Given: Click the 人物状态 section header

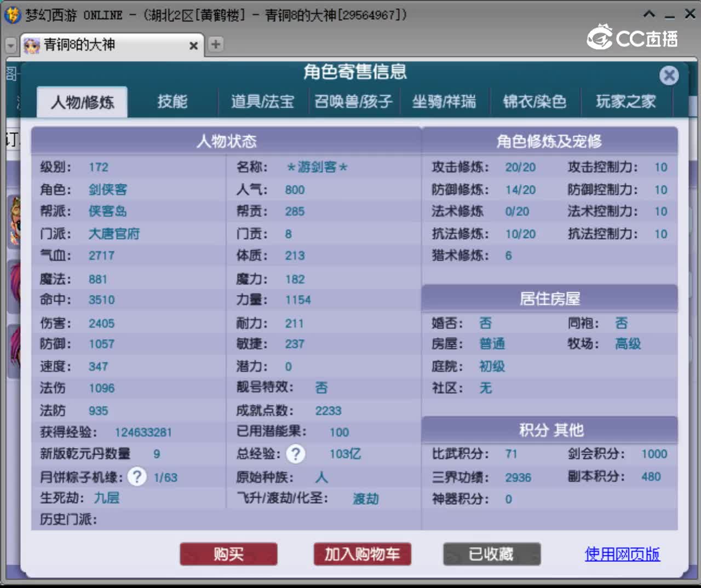Looking at the screenshot, I should [x=226, y=141].
